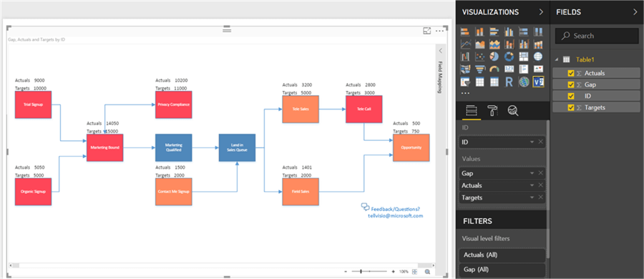The image size is (644, 279).
Task: Select the Clustered bar chart visualization
Action: point(494,31)
